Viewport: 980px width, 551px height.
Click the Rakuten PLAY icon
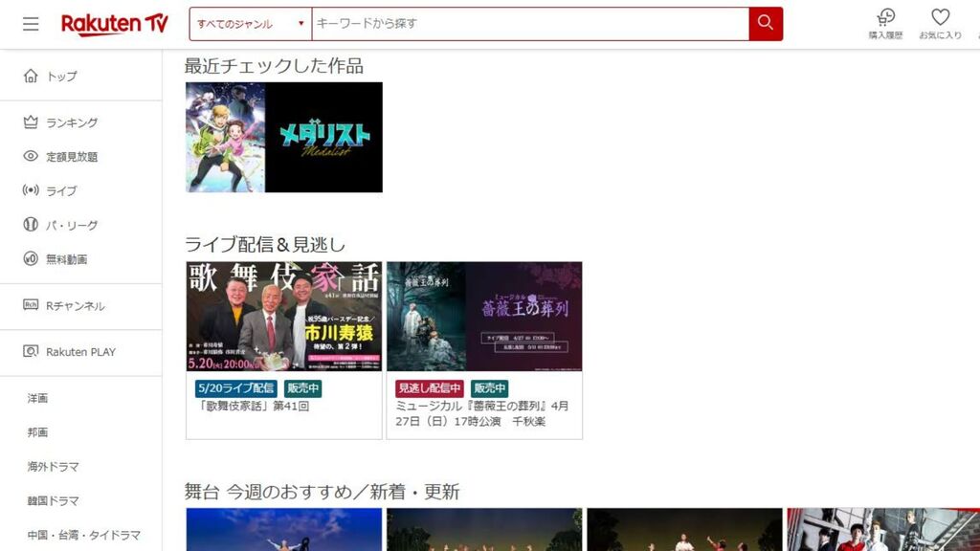[31, 351]
